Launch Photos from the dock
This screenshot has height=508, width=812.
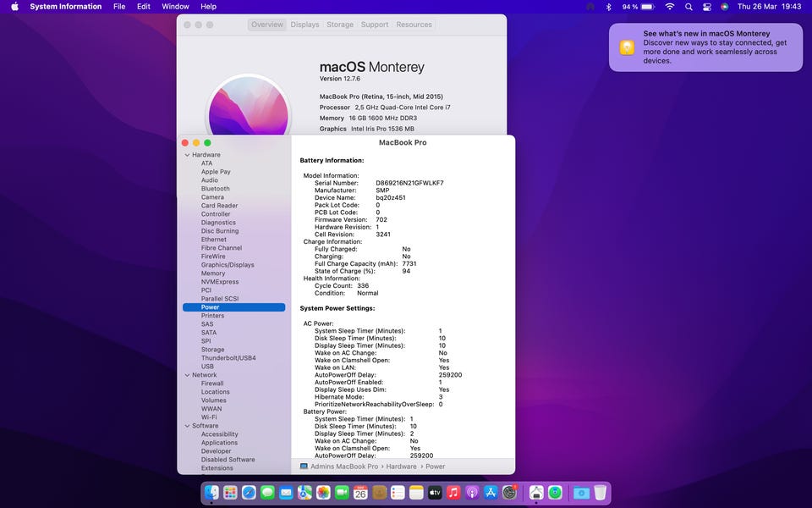pos(323,492)
